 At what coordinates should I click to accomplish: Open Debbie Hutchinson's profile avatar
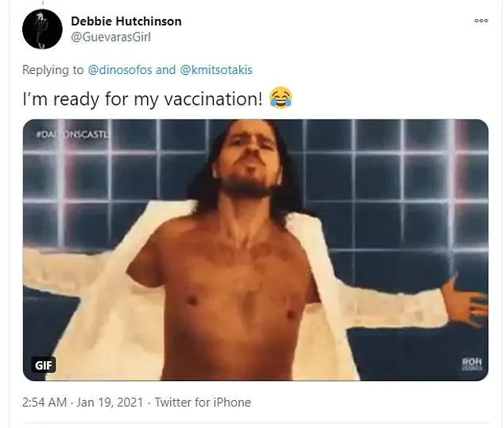coord(42,29)
